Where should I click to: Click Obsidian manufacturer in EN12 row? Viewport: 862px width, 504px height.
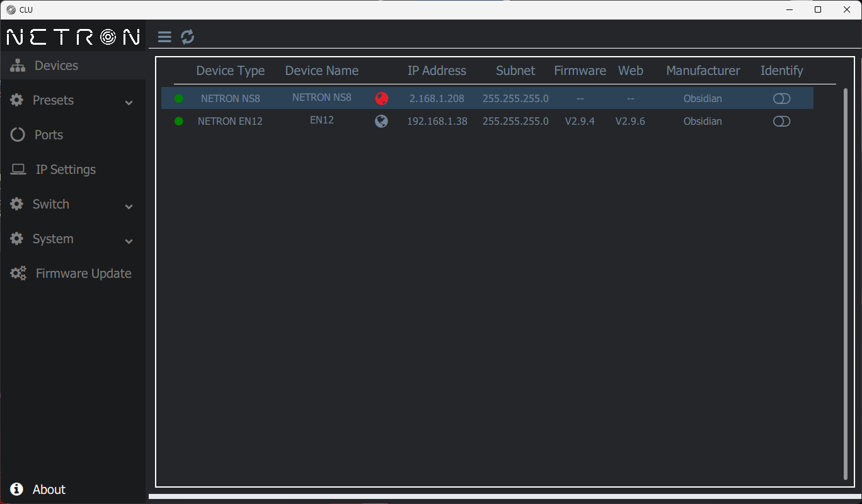703,121
